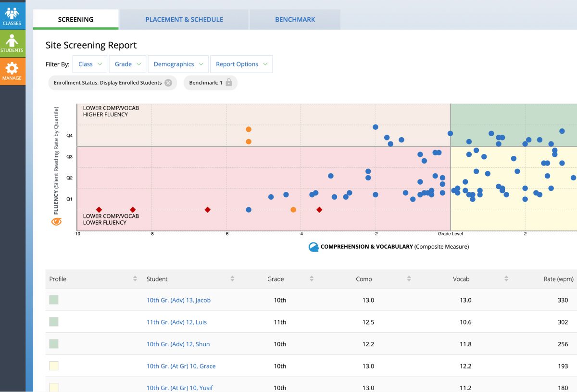Open the Demographics filter dropdown

(x=178, y=64)
